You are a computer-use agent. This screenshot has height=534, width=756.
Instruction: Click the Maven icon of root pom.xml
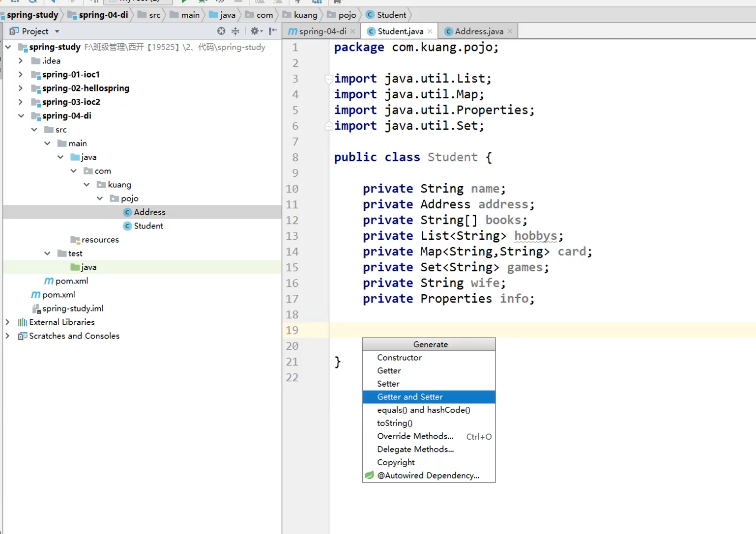click(x=35, y=295)
